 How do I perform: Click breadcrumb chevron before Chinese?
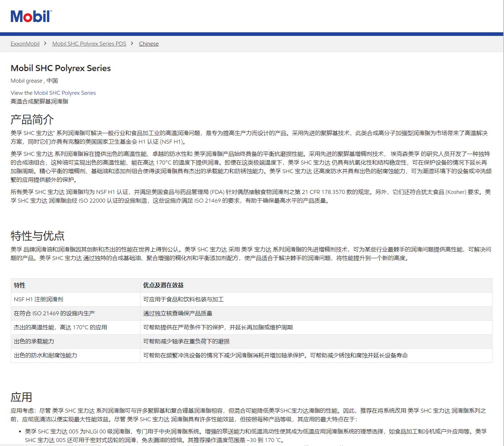(x=132, y=43)
